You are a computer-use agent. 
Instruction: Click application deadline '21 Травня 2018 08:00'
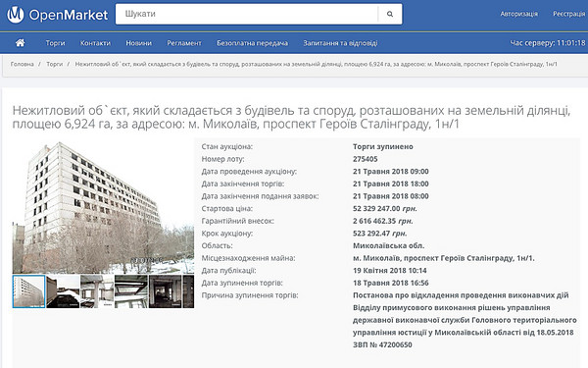coord(390,196)
